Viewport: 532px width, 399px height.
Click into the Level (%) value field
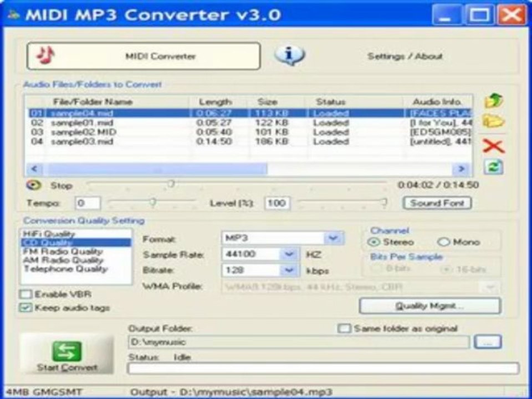277,203
